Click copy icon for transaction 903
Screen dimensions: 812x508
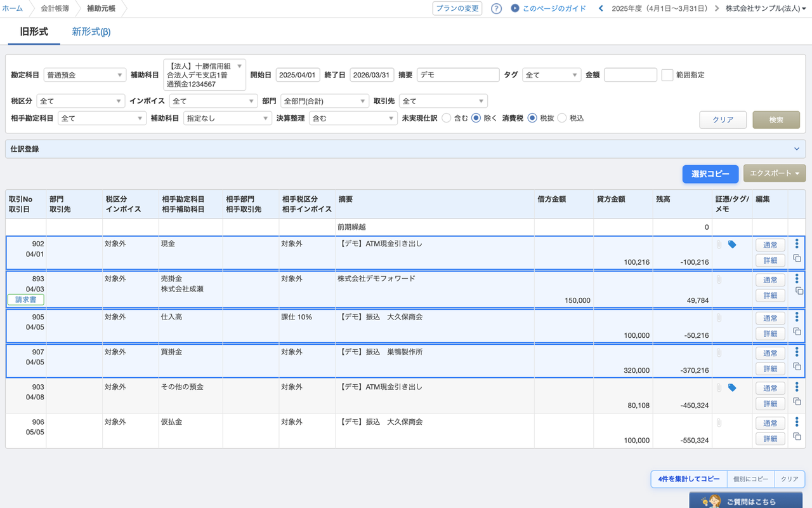point(797,401)
